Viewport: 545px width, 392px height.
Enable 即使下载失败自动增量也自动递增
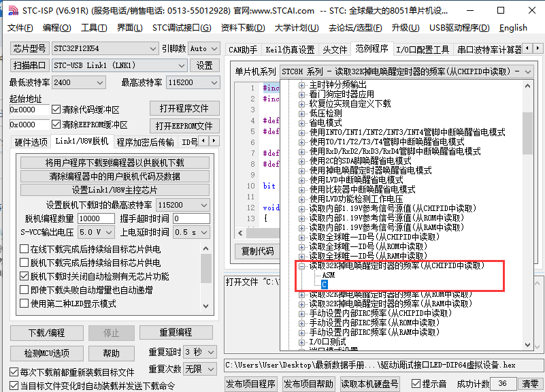click(24, 290)
